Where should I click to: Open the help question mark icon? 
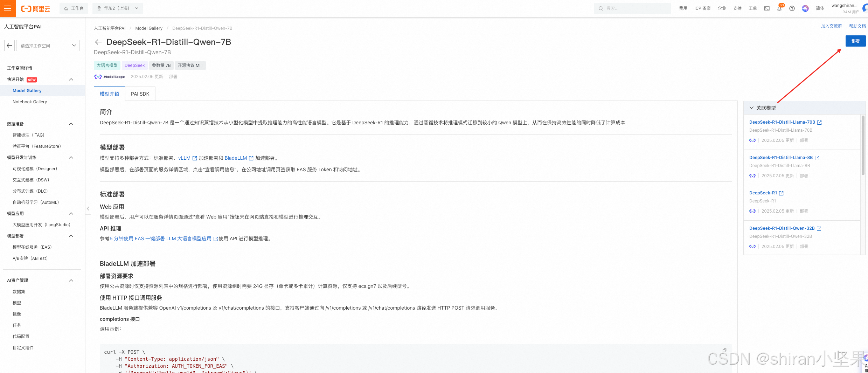pyautogui.click(x=792, y=8)
